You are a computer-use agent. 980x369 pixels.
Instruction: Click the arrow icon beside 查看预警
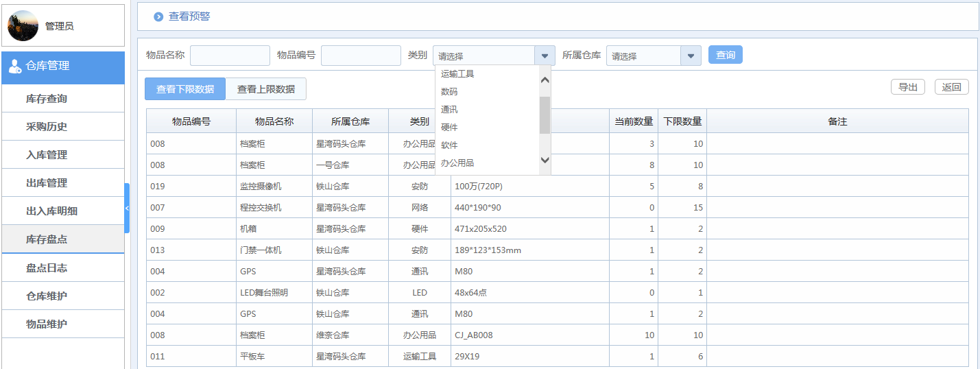pos(158,17)
